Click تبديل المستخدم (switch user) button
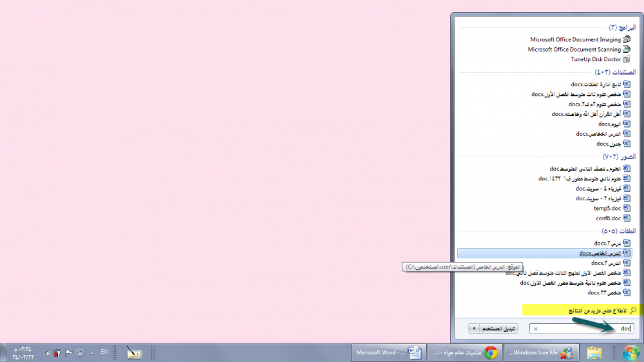Viewport: 644px width, 362px height. click(500, 329)
